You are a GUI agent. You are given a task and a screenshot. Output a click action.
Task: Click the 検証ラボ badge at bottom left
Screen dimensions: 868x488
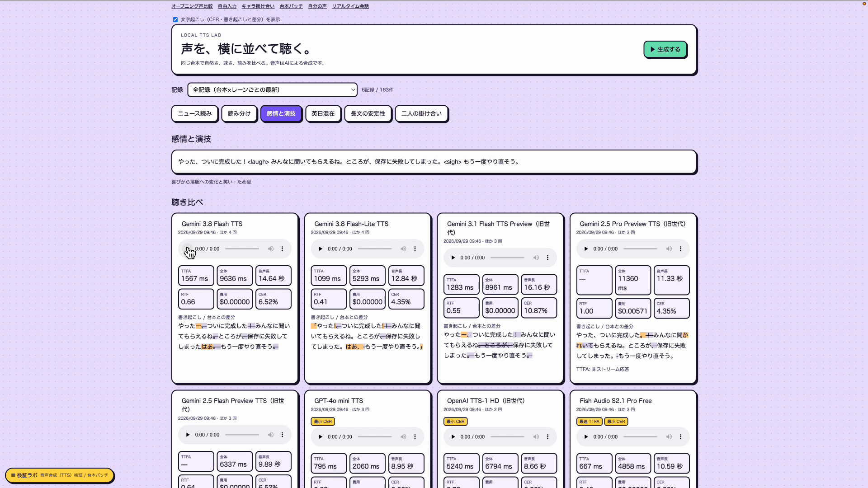coord(60,475)
